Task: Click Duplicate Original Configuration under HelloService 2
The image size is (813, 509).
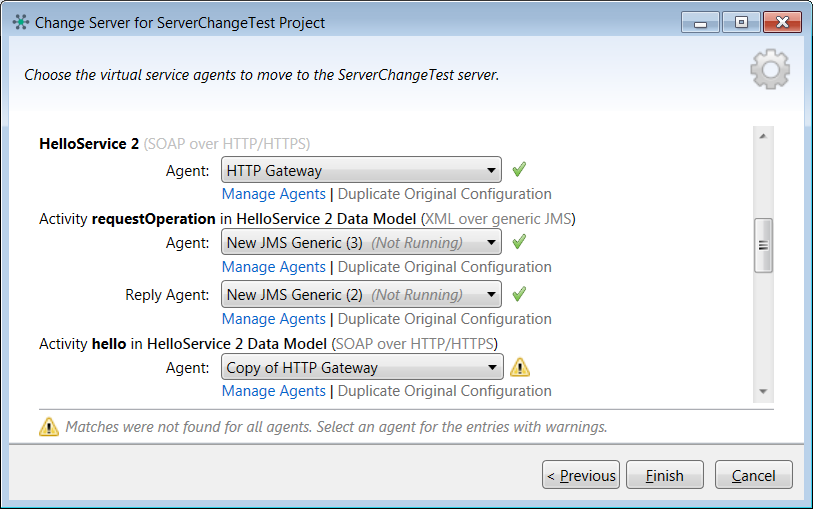Action: (x=444, y=194)
